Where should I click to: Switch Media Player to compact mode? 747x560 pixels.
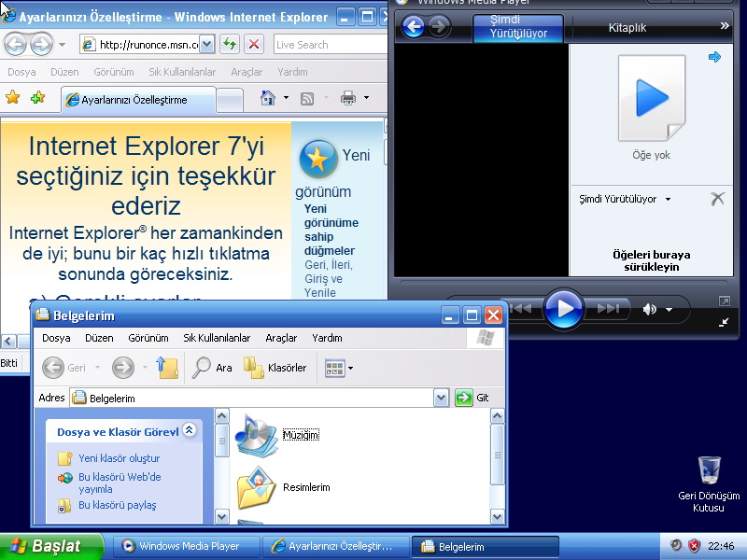point(724,322)
